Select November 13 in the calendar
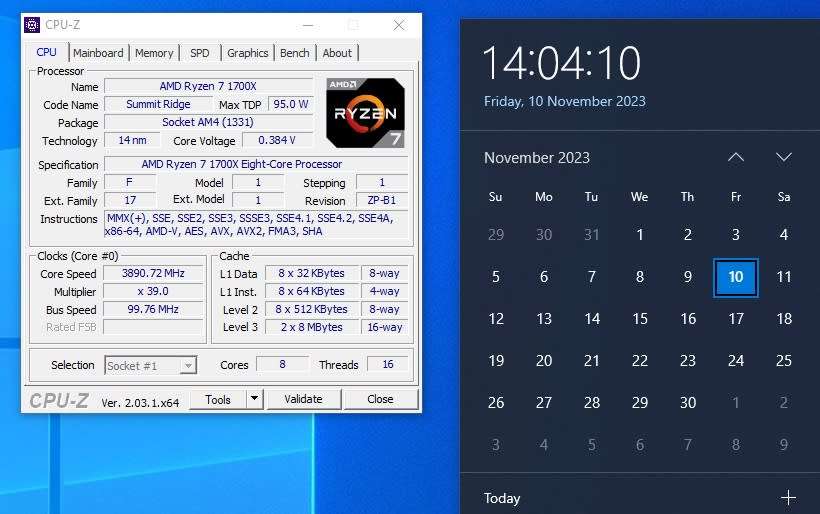 544,318
